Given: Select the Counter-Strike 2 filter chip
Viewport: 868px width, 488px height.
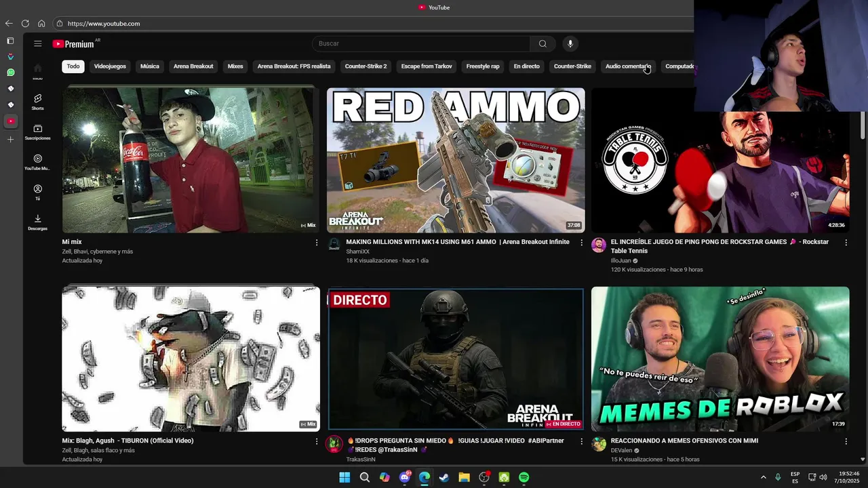Looking at the screenshot, I should (366, 66).
